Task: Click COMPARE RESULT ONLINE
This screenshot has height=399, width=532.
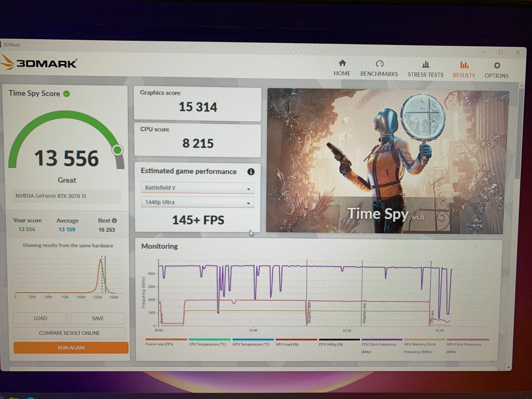Action: [x=69, y=333]
